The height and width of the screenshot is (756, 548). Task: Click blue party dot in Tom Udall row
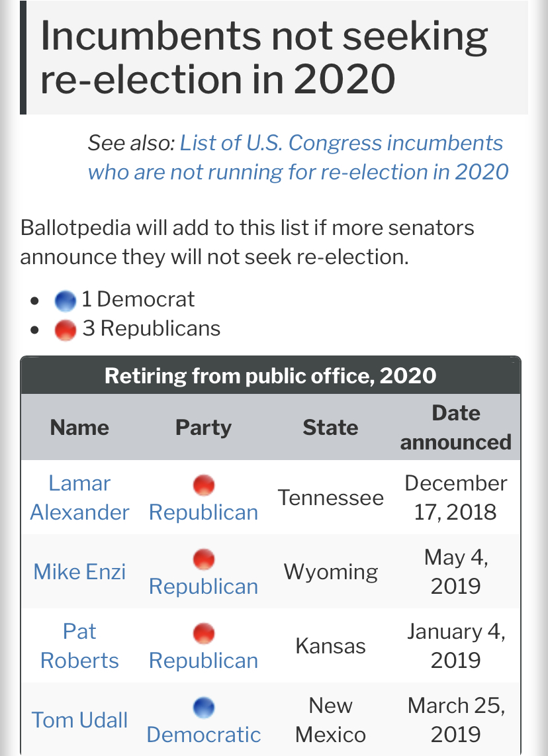coord(204,707)
